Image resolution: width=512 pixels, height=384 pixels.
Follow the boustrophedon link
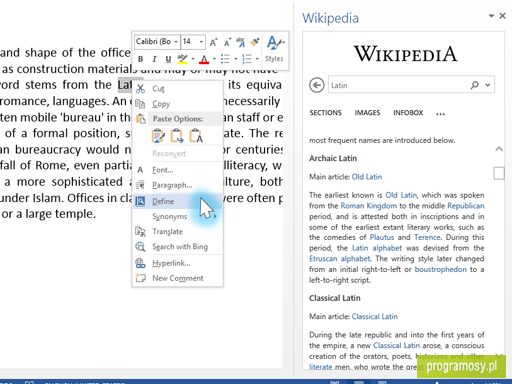441,269
